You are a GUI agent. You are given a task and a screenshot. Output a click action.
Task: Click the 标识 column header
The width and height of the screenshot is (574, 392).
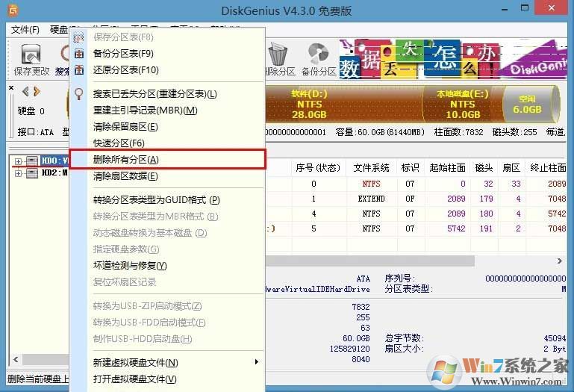pos(411,168)
